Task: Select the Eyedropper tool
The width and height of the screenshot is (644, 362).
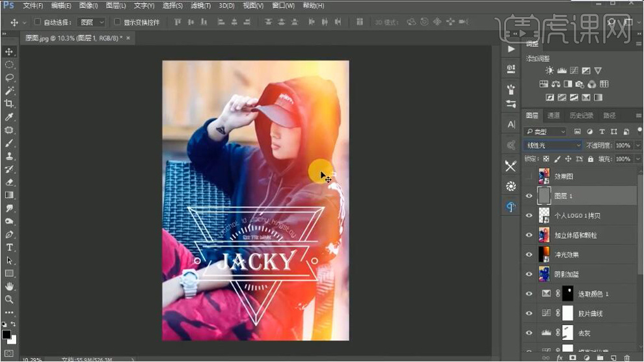Action: click(9, 117)
